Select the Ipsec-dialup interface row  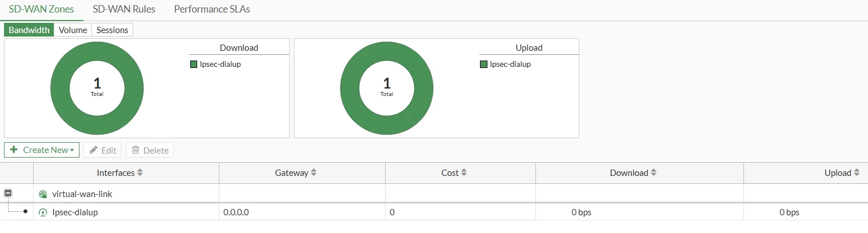[x=434, y=212]
